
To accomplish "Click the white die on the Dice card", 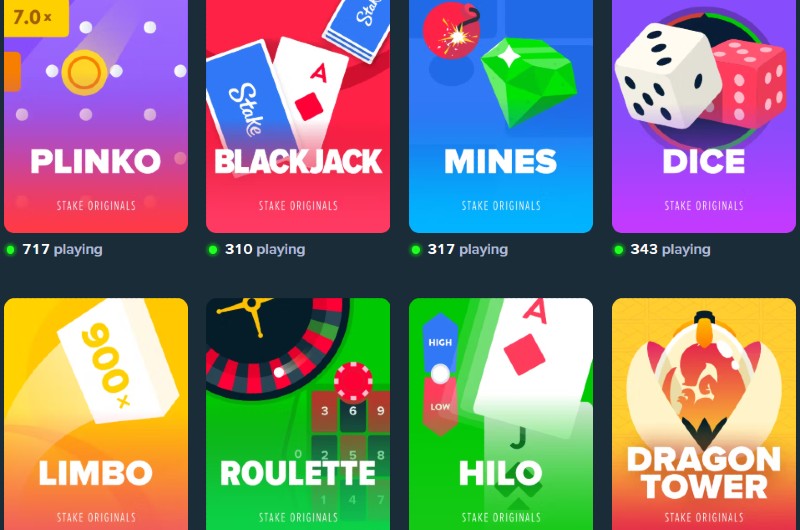I will coord(667,75).
